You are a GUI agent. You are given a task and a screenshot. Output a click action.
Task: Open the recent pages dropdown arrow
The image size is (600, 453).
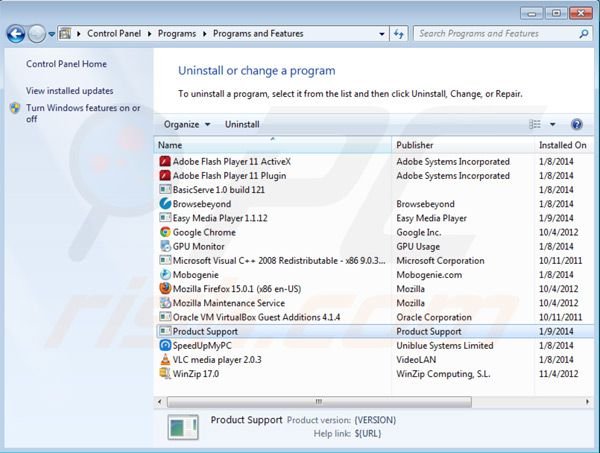coord(52,34)
